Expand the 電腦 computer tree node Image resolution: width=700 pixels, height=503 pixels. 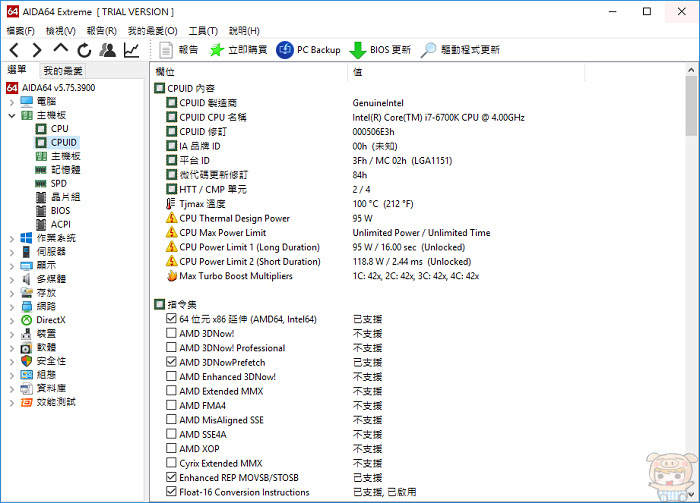click(x=12, y=102)
